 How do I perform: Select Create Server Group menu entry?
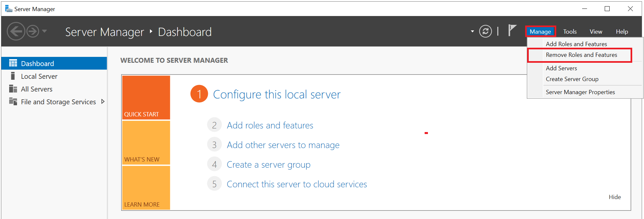(572, 79)
